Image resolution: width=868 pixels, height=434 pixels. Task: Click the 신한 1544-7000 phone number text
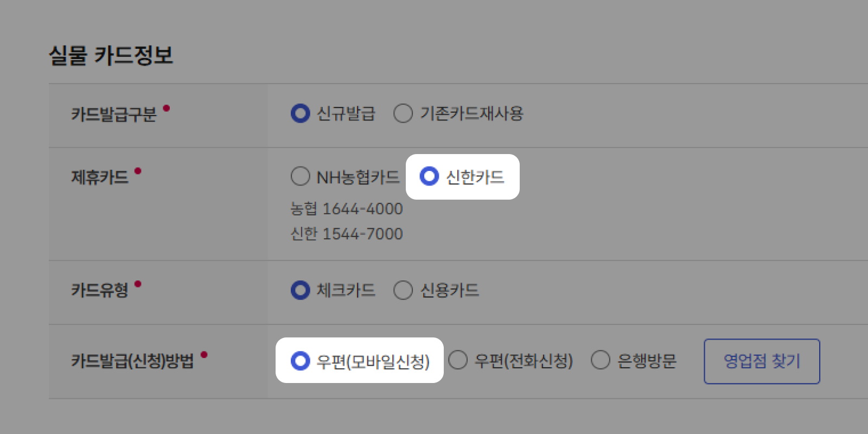click(x=347, y=234)
